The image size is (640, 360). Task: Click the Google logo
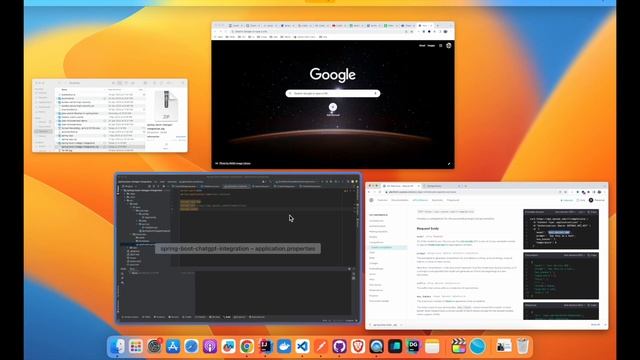[333, 75]
